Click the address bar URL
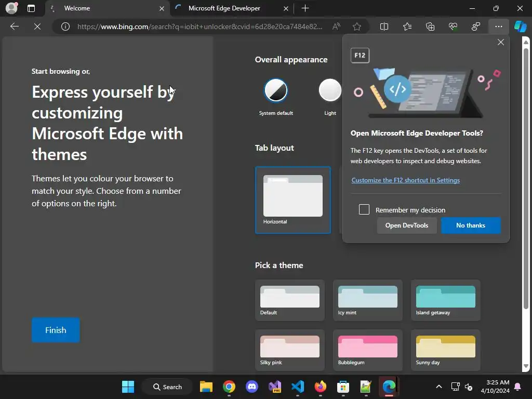Viewport: 532px width, 399px height. point(199,26)
